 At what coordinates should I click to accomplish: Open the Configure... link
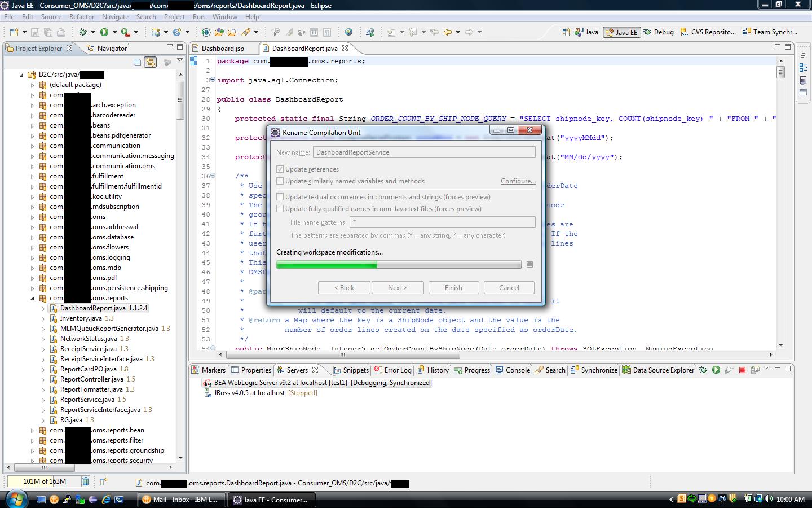pos(518,181)
